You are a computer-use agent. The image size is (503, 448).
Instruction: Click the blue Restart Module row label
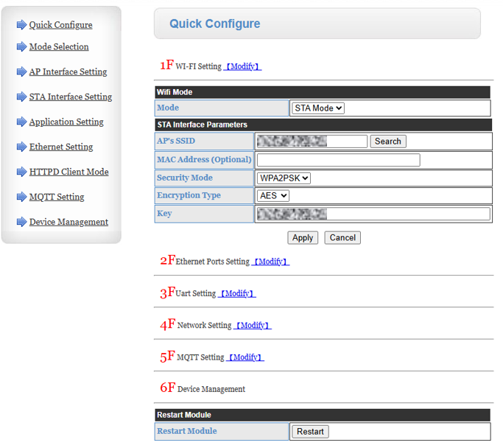tap(187, 431)
